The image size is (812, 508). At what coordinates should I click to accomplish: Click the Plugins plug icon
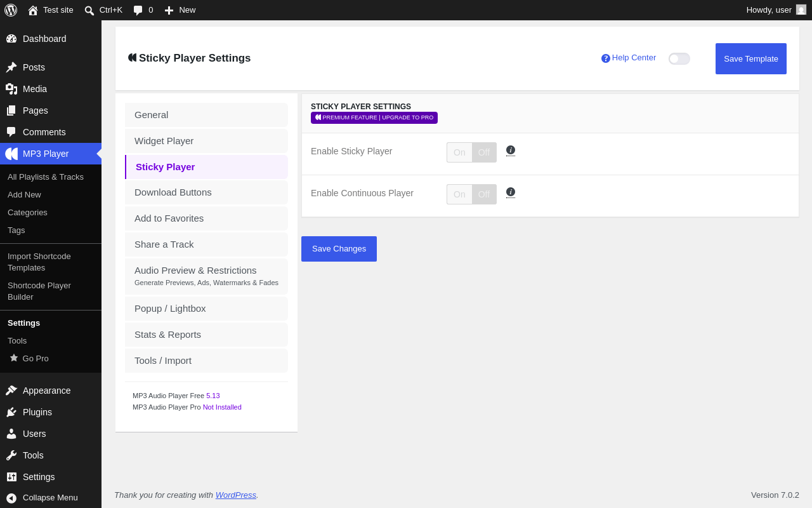coord(11,412)
